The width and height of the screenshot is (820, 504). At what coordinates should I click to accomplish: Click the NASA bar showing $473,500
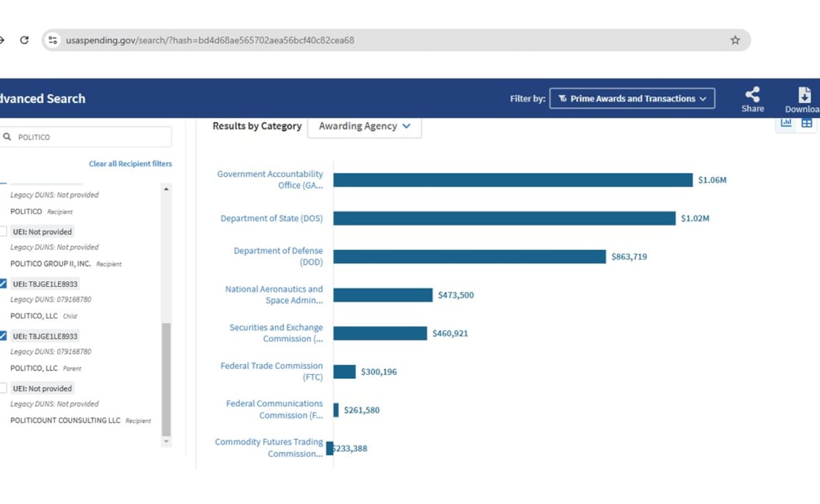pyautogui.click(x=383, y=295)
